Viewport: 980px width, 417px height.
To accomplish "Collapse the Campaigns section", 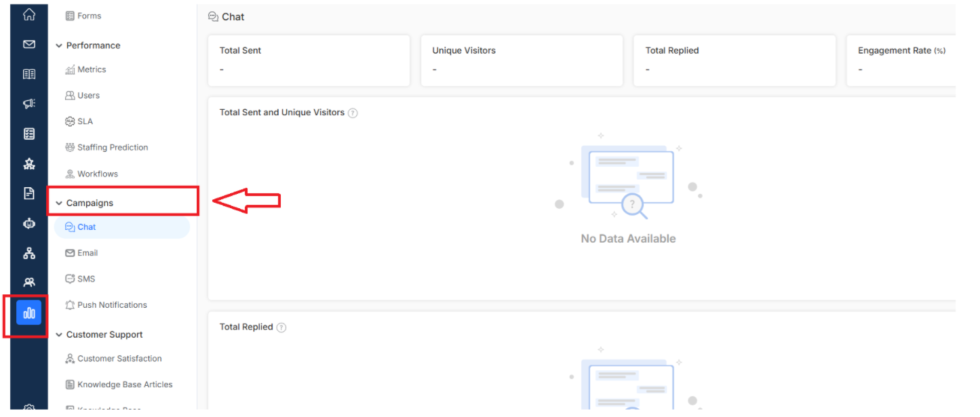I will tap(59, 203).
